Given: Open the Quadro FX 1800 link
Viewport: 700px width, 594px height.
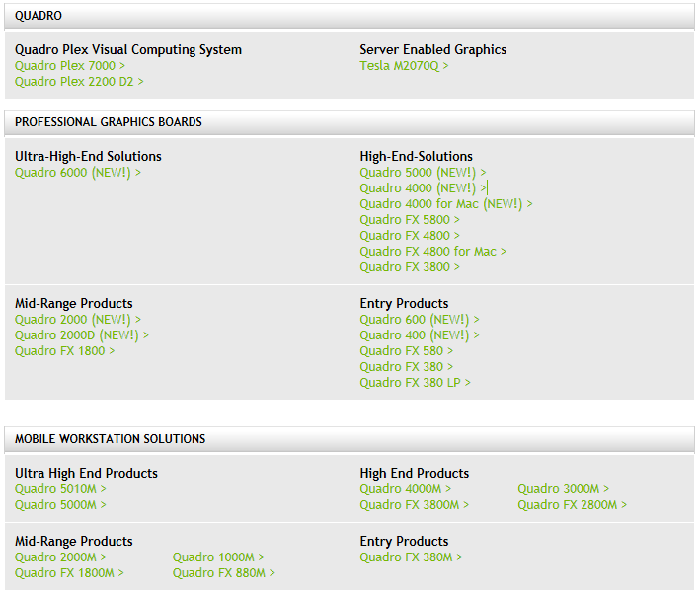Looking at the screenshot, I should (x=65, y=351).
